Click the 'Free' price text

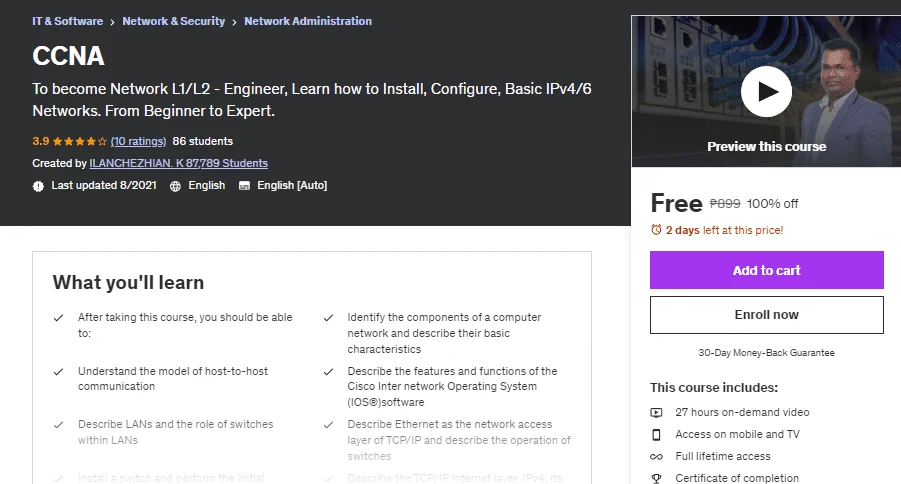click(x=676, y=203)
